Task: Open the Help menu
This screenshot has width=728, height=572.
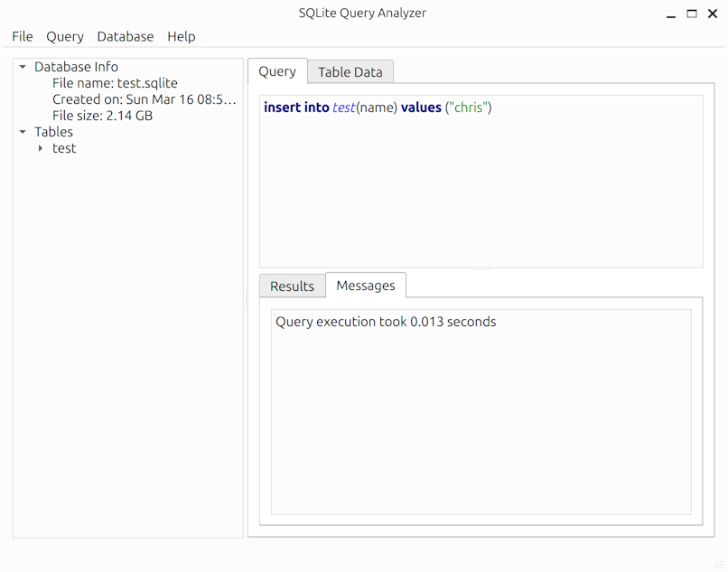Action: coord(182,36)
